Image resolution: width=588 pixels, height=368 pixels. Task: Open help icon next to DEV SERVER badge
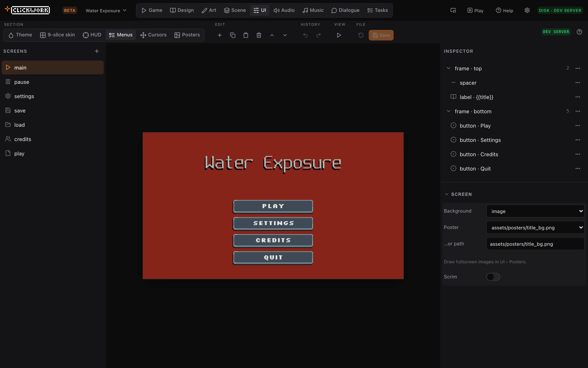(x=579, y=32)
